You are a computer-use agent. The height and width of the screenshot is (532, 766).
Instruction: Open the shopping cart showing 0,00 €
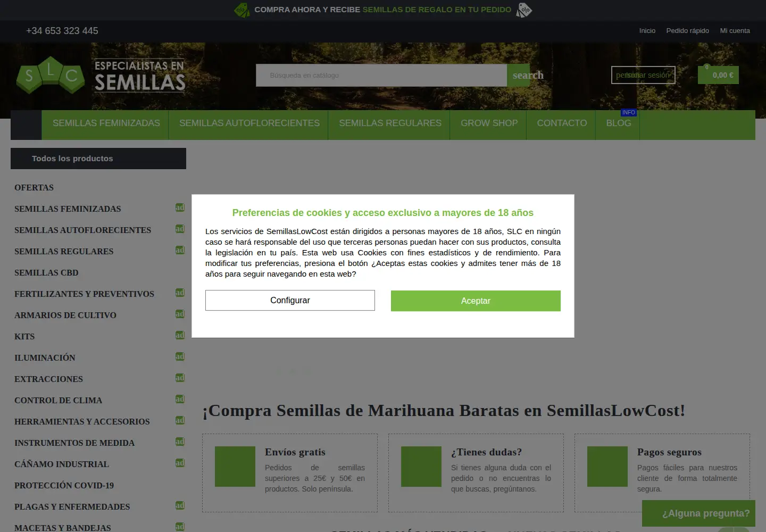click(x=718, y=75)
